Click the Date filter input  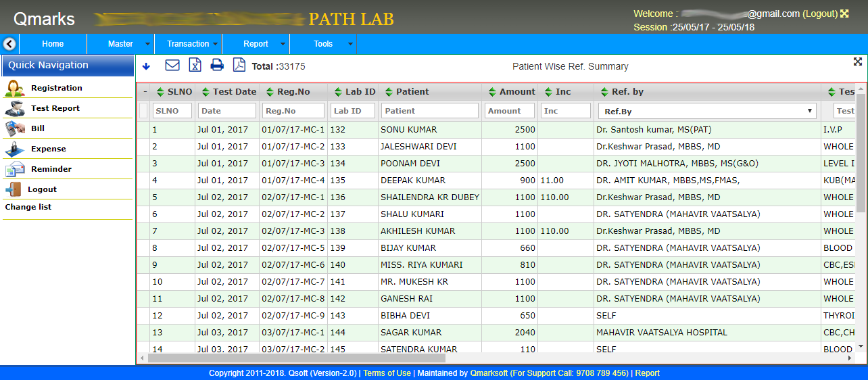pos(227,111)
